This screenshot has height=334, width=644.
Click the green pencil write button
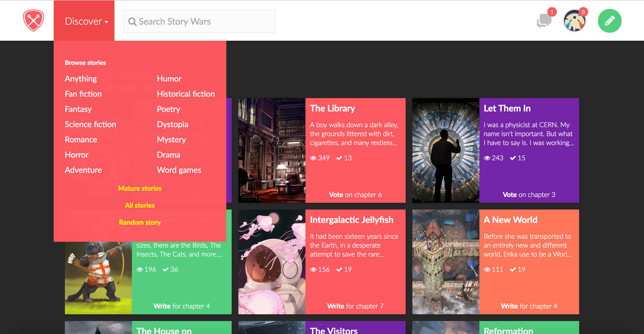pyautogui.click(x=610, y=21)
